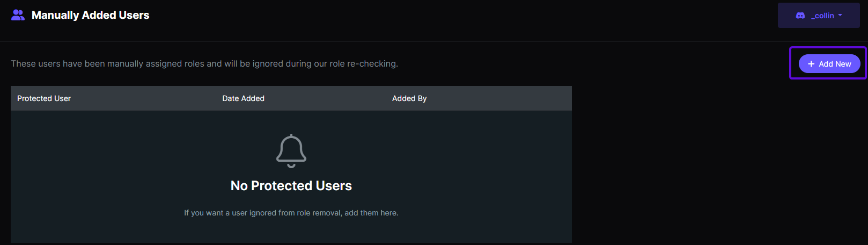
Task: Open the _collin account menu
Action: click(x=819, y=16)
